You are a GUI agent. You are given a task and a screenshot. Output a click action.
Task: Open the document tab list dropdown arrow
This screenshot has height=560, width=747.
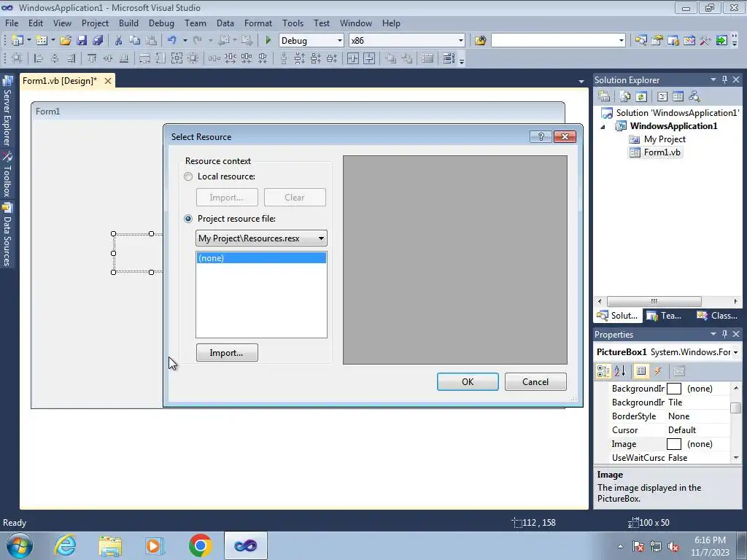click(x=581, y=82)
